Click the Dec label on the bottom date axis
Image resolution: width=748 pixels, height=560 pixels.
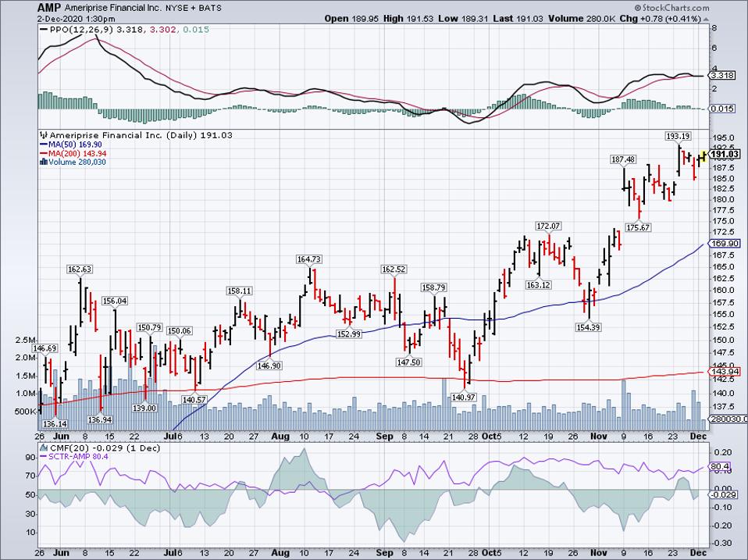pos(698,553)
